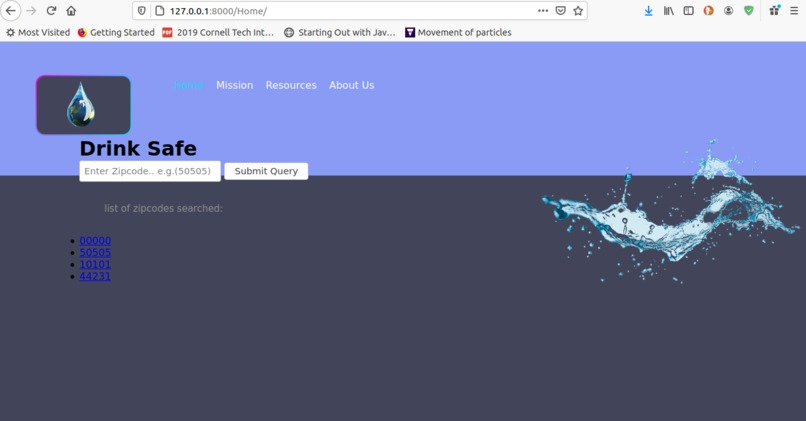This screenshot has height=421, width=806.
Task: Open the page actions three-dot menu
Action: tap(543, 11)
